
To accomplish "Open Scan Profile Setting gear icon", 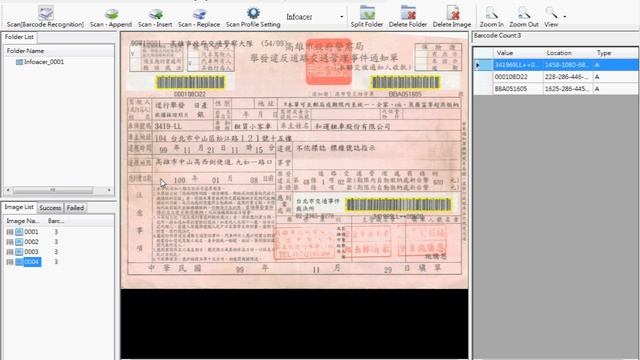I will (253, 13).
